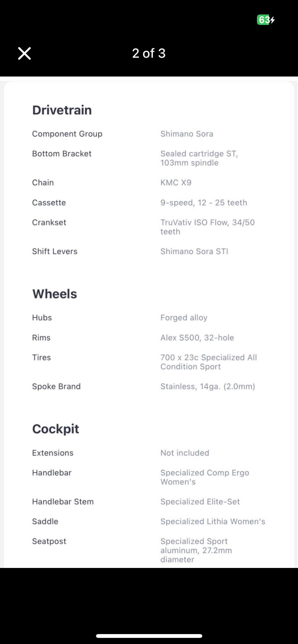Select the Bottom Bracket row label
This screenshot has width=298, height=644.
(62, 154)
